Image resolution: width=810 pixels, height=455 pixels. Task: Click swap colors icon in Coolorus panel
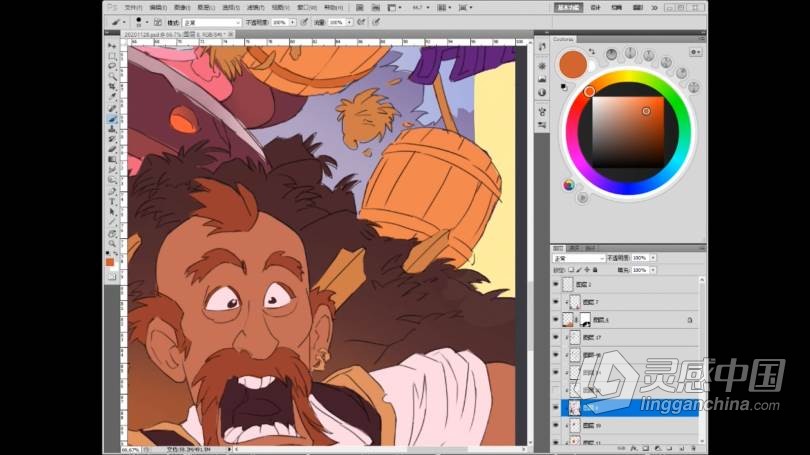click(591, 52)
